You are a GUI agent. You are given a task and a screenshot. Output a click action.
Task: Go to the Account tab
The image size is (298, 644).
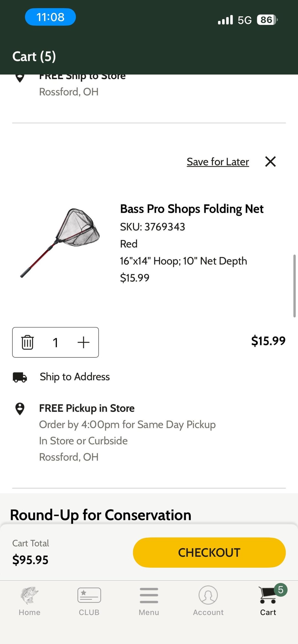(208, 601)
